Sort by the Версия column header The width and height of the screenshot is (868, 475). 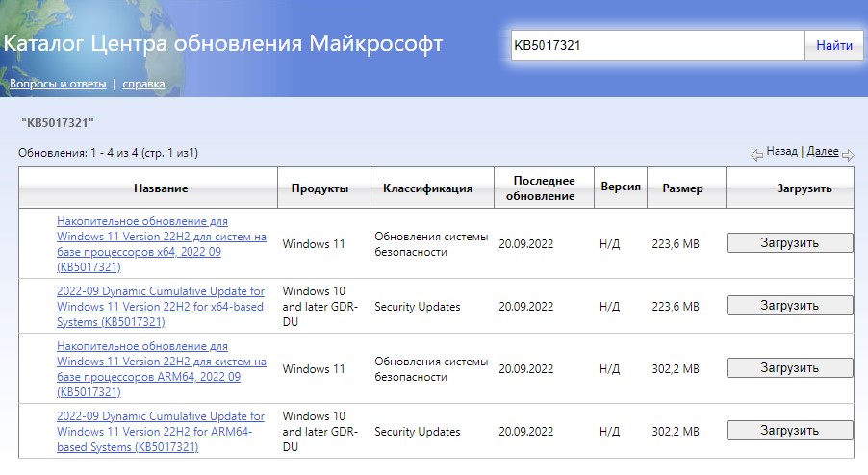pos(621,187)
